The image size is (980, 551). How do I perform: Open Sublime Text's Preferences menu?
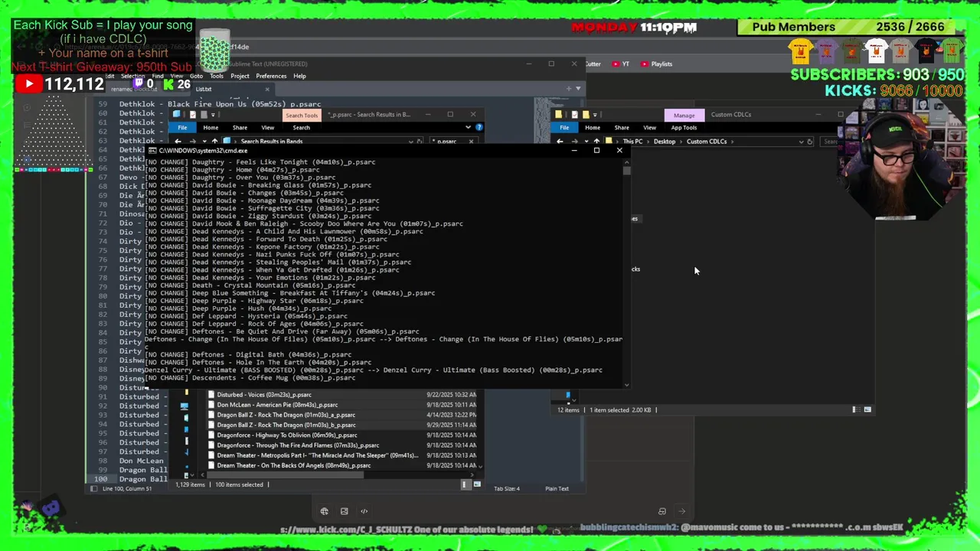[x=271, y=76]
